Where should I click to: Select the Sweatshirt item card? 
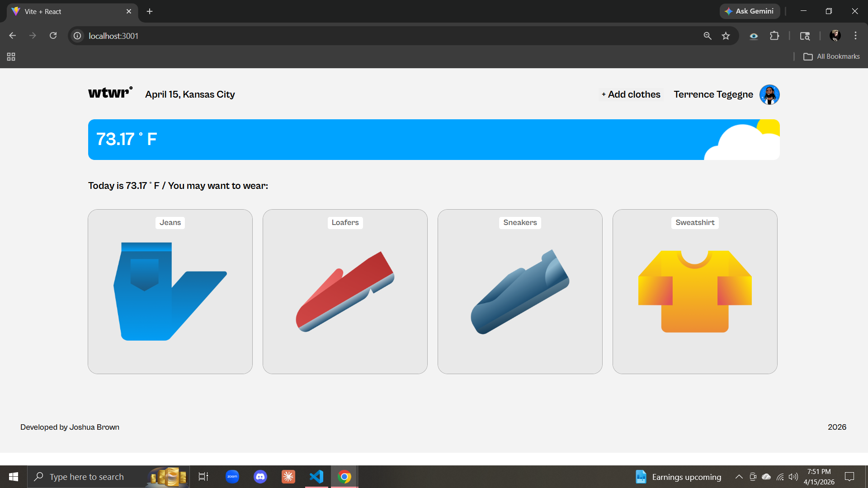(695, 291)
